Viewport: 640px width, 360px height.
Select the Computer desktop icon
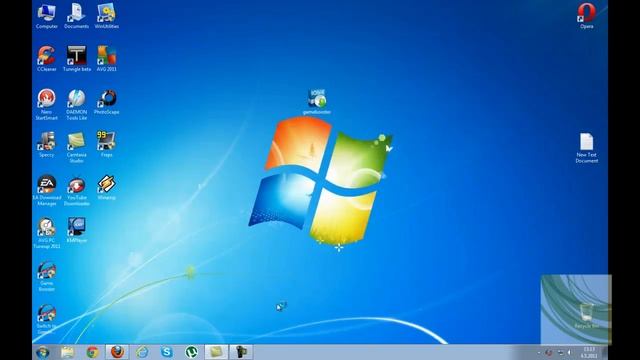[47, 16]
